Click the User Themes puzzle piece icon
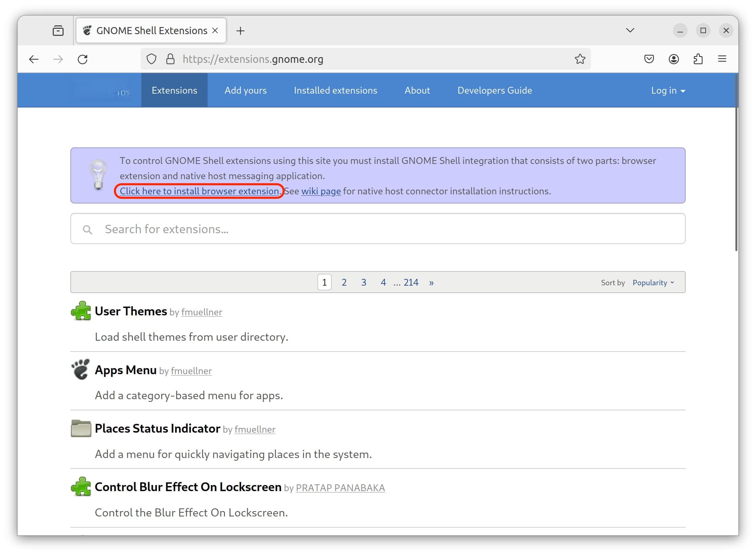Screen dimensions: 756x555 (x=81, y=311)
